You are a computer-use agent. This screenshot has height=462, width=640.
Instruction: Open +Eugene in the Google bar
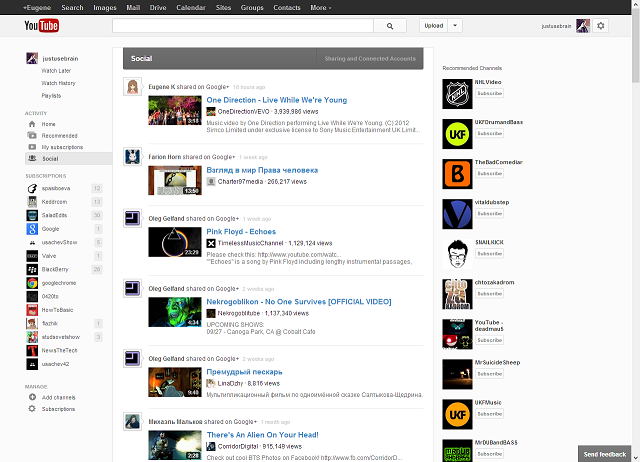tap(37, 7)
